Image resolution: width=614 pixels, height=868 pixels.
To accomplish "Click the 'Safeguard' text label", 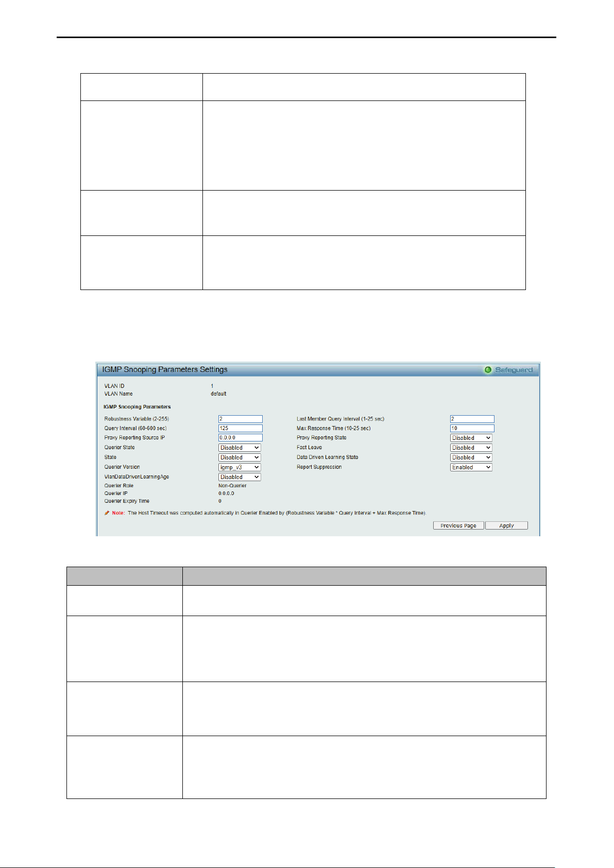I will coord(514,370).
